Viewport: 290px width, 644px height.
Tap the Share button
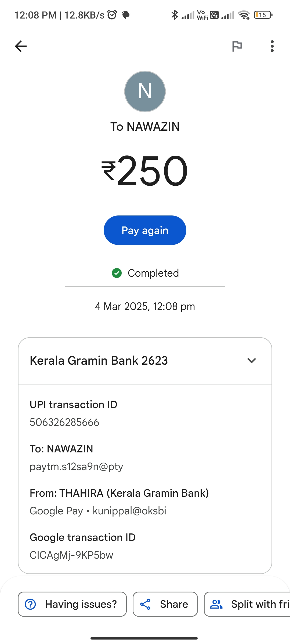tap(165, 604)
